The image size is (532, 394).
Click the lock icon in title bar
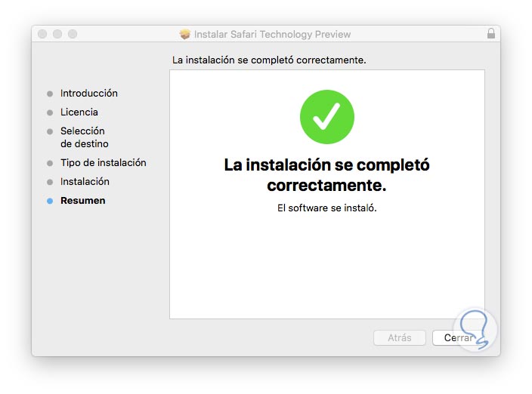point(491,33)
